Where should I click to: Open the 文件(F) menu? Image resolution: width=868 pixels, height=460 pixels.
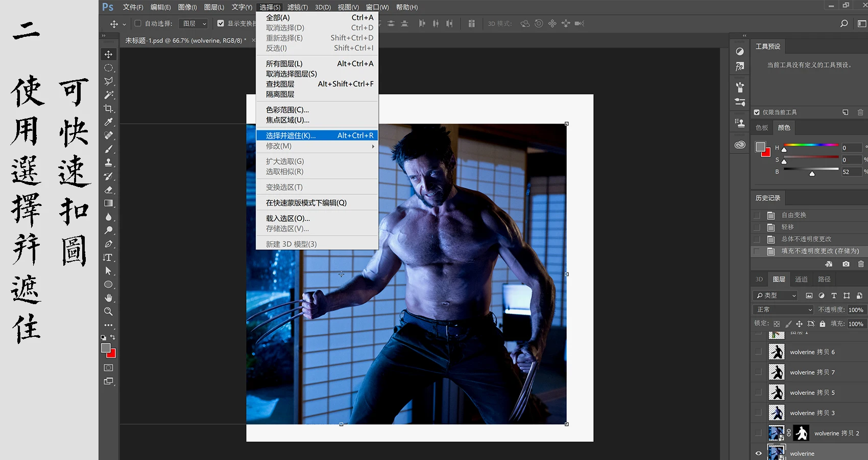(x=133, y=7)
